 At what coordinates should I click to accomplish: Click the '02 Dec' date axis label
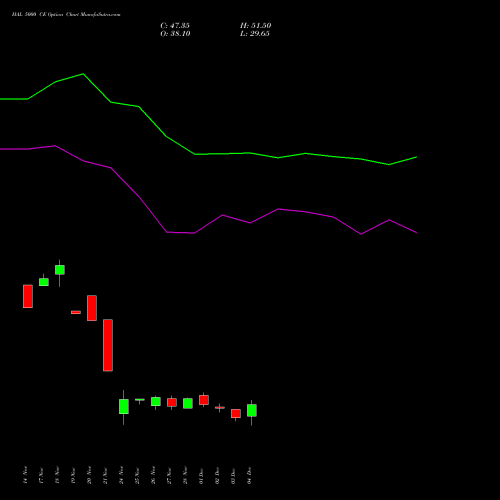point(217,475)
